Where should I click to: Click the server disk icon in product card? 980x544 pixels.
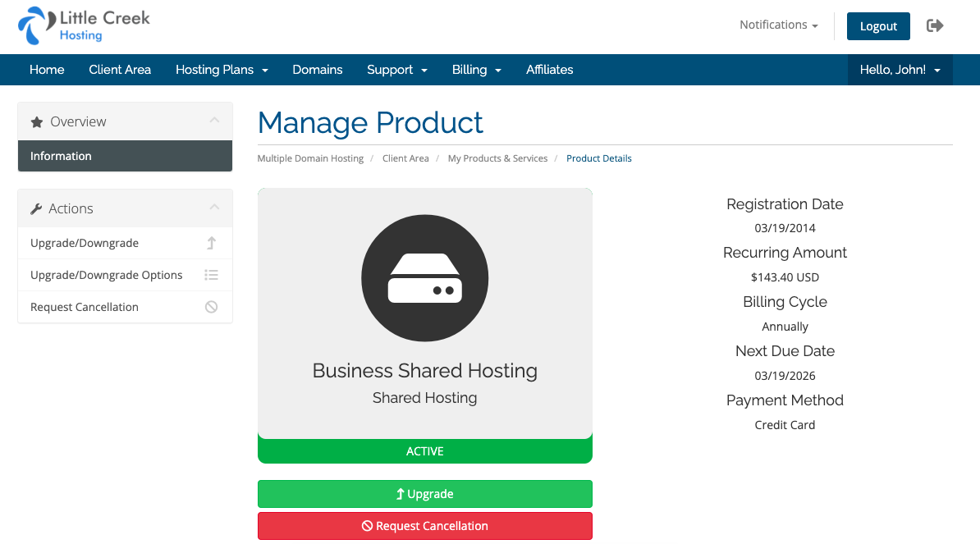tap(424, 278)
